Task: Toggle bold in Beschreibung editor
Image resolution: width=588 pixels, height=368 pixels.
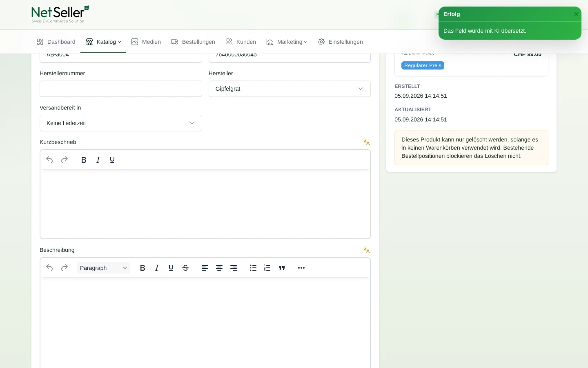Action: coord(143,268)
